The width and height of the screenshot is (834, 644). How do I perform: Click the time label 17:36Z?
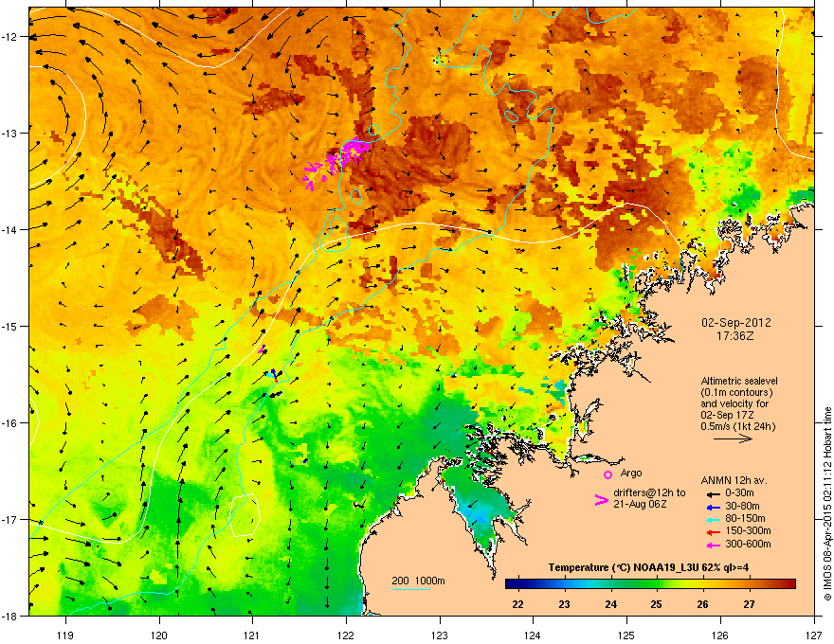pyautogui.click(x=735, y=336)
